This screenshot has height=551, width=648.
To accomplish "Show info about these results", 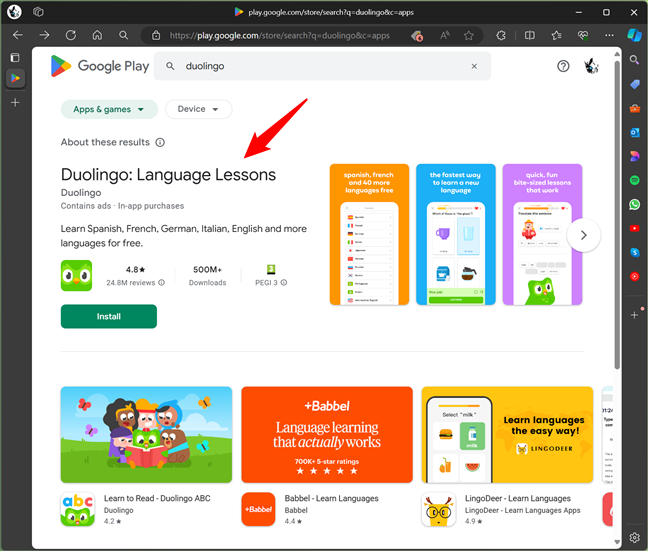I will [x=160, y=143].
